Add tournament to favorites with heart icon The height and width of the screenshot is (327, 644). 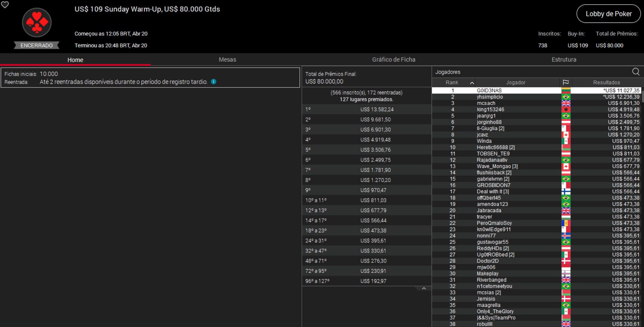point(5,5)
